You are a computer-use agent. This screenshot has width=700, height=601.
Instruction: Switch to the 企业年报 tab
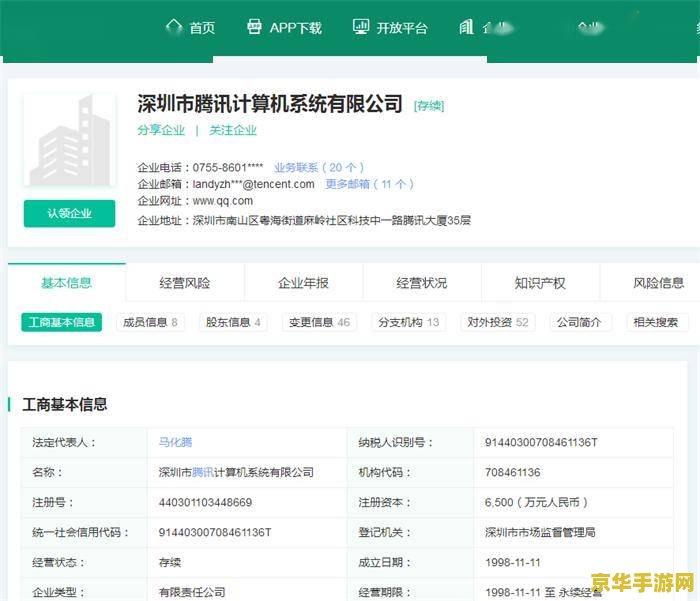tap(304, 283)
